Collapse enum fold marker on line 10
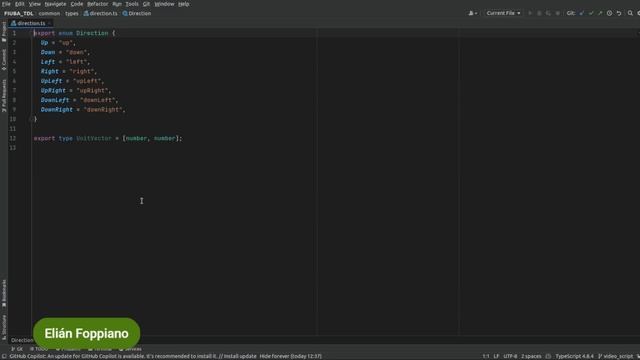 [x=31, y=119]
